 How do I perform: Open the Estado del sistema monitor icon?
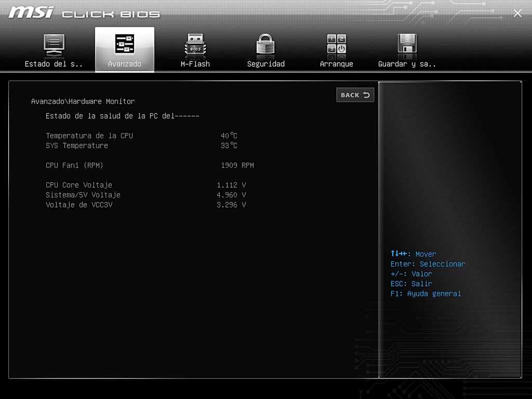coord(54,45)
